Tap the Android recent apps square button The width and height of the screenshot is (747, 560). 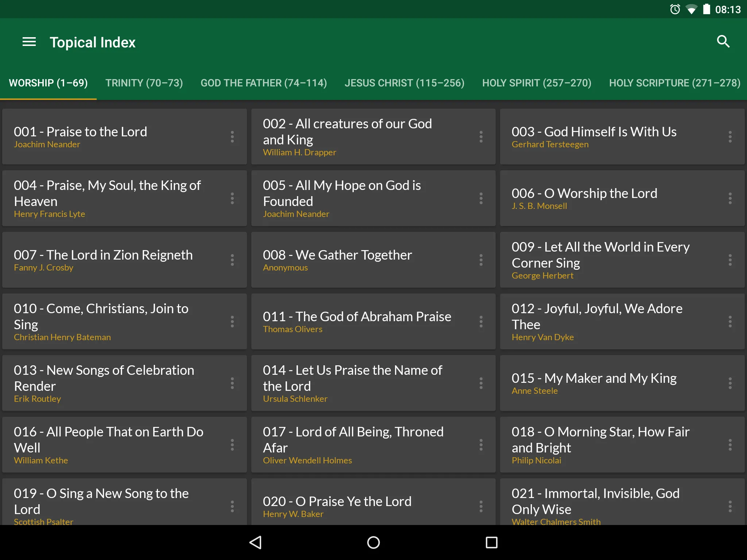pyautogui.click(x=491, y=542)
